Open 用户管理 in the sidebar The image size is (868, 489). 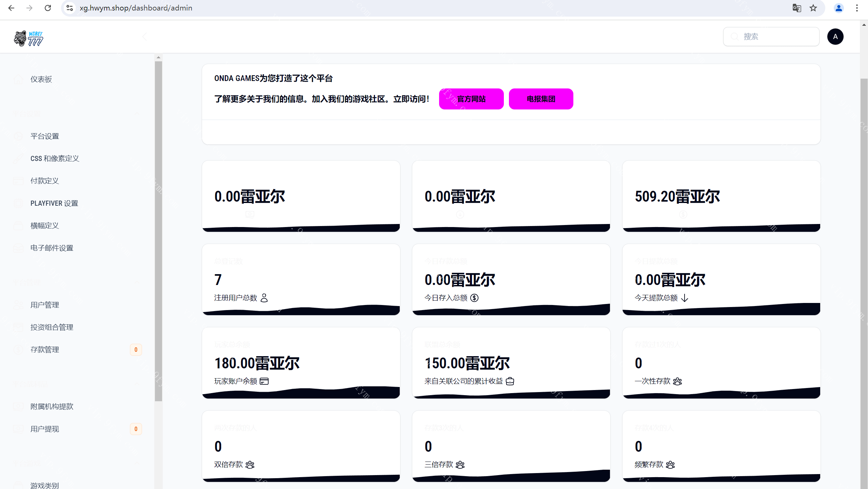(x=45, y=305)
